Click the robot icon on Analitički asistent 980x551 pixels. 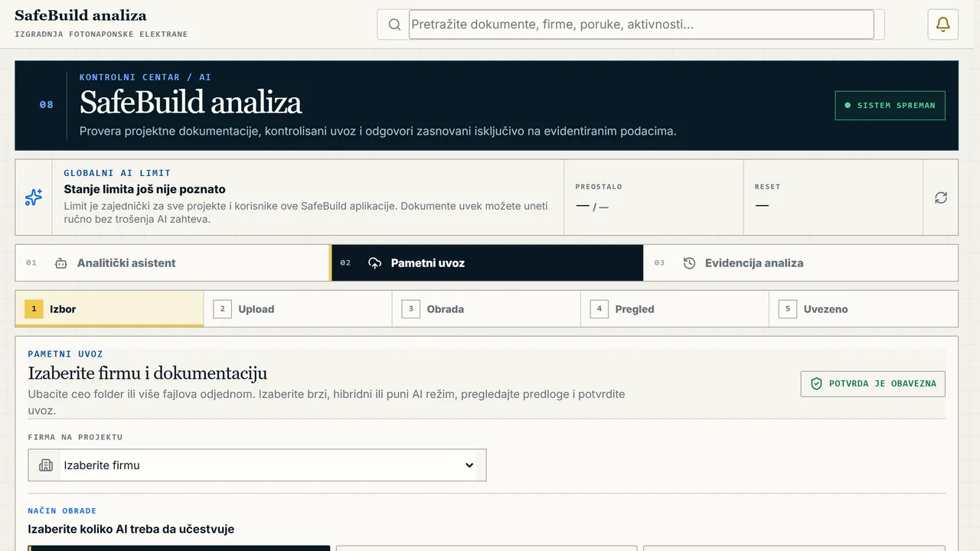(x=61, y=263)
